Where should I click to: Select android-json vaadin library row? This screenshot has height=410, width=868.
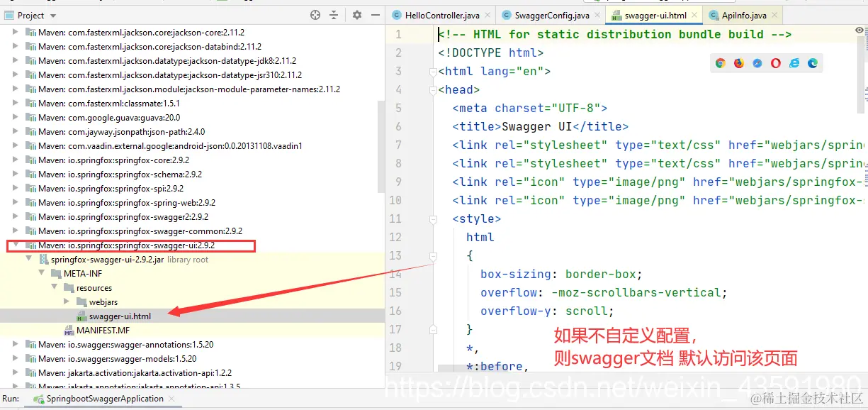[x=193, y=146]
